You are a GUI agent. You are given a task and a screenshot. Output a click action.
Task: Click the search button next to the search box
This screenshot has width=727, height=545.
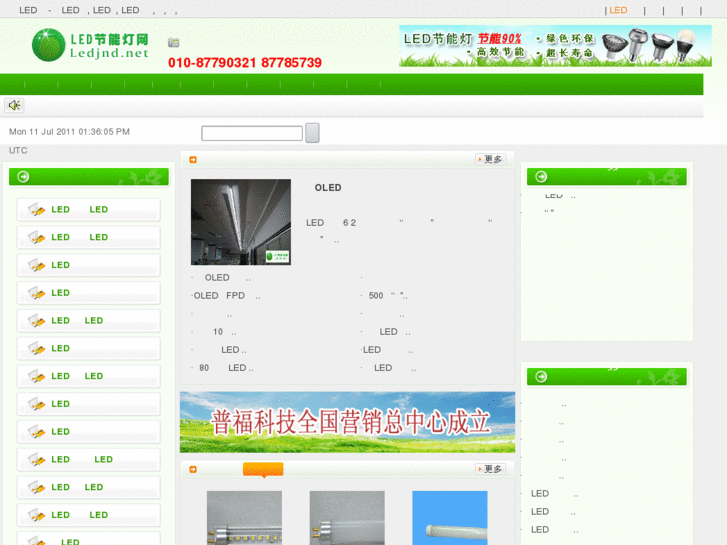(x=312, y=133)
